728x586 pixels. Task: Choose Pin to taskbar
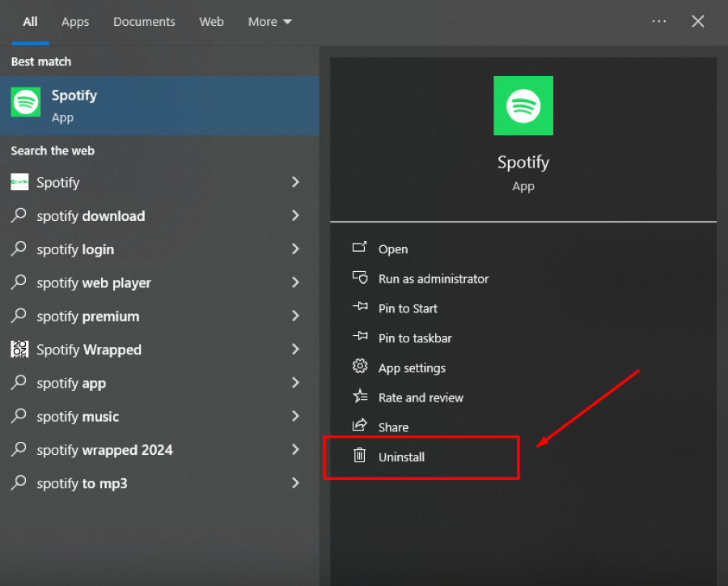(415, 338)
